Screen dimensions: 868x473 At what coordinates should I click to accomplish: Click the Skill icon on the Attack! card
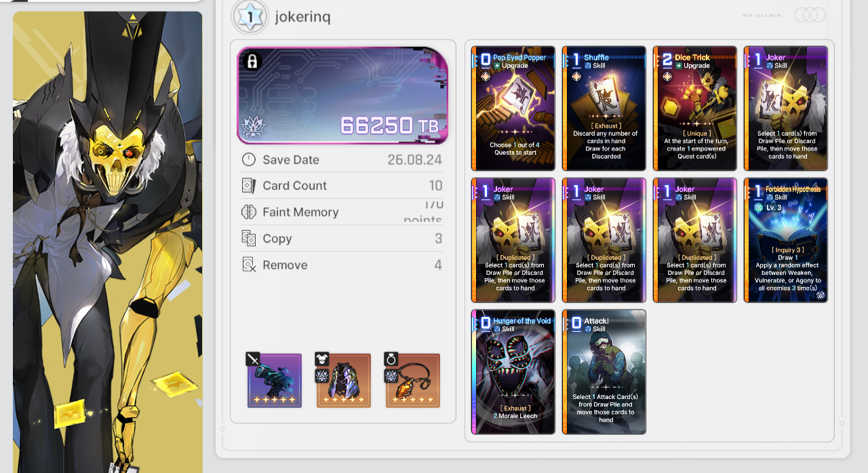(x=588, y=329)
